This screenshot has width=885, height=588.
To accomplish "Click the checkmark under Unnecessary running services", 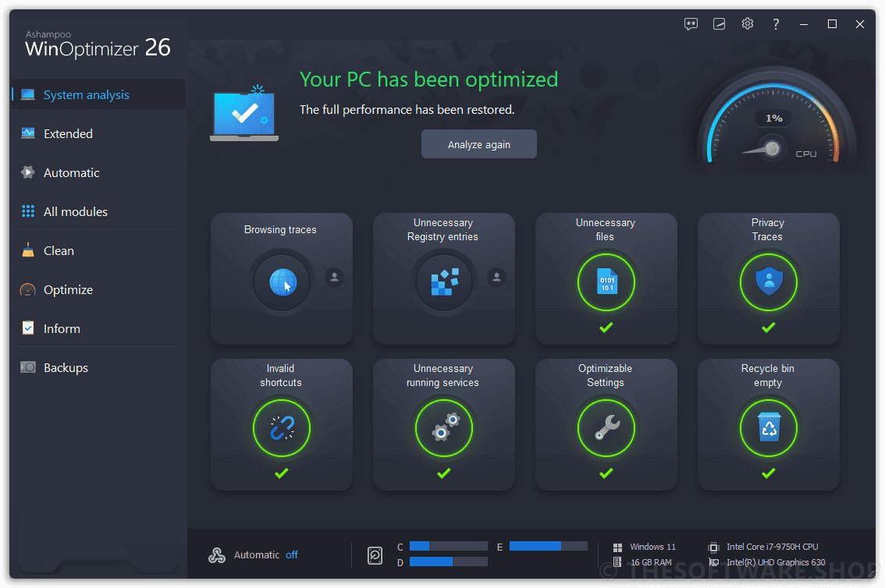I will [443, 473].
